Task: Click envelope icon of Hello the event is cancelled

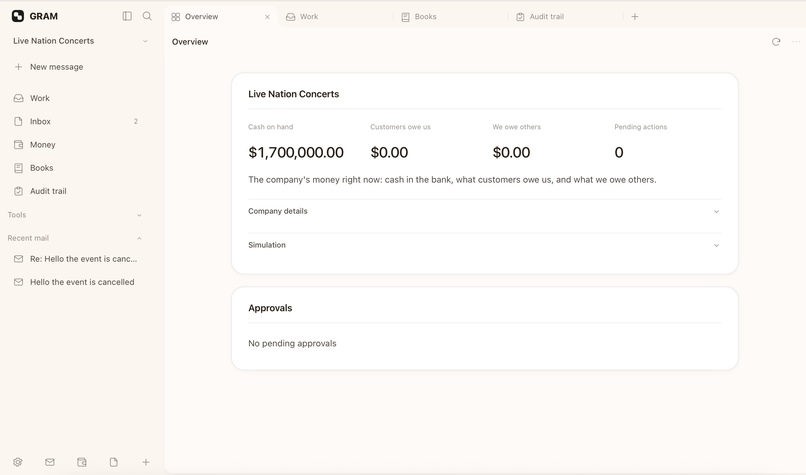Action: point(19,282)
